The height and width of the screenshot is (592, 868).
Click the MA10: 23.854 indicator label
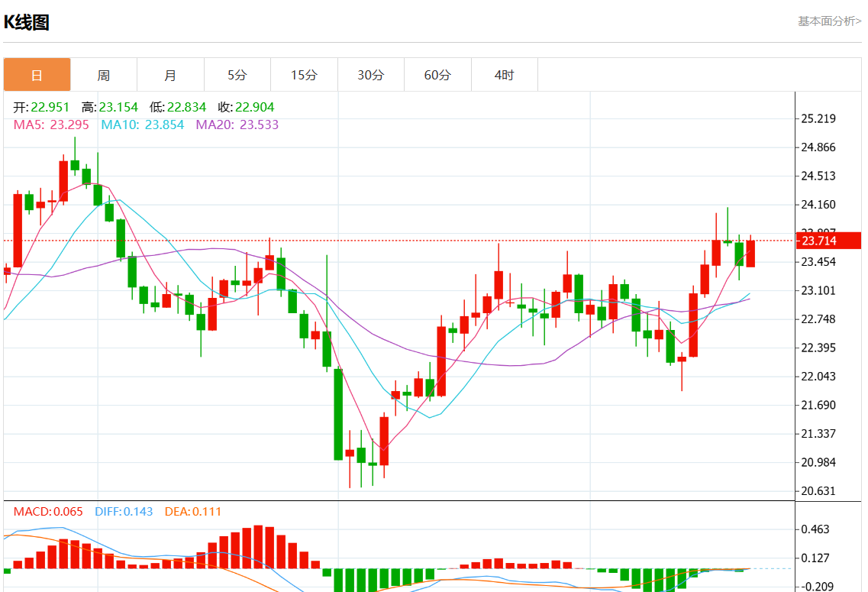pyautogui.click(x=142, y=125)
